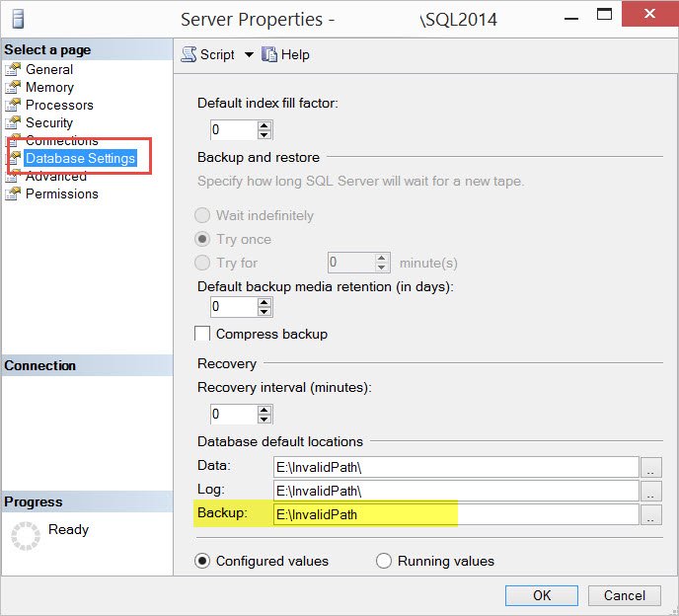
Task: Click the server icon in title bar
Action: pos(18,19)
